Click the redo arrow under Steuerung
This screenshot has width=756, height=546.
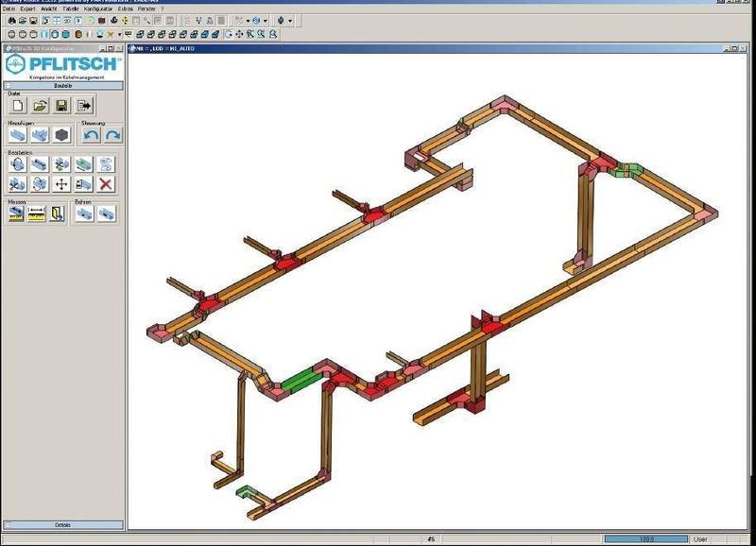[x=112, y=135]
